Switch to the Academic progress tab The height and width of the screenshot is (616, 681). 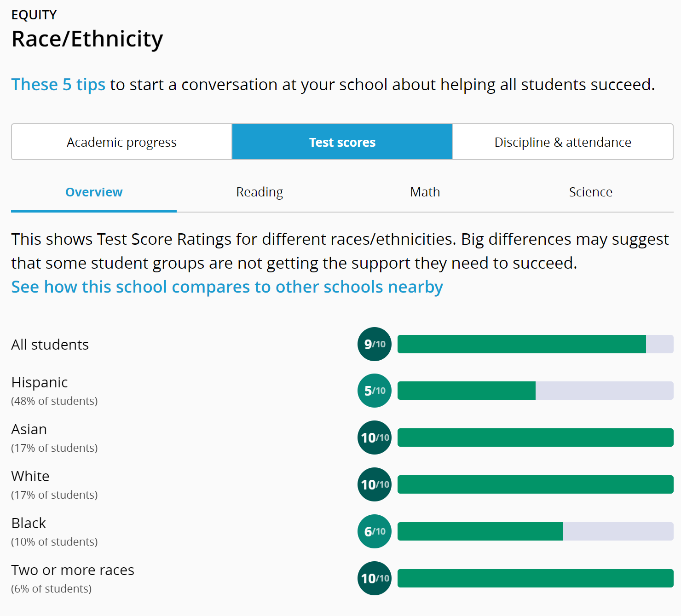coord(121,142)
